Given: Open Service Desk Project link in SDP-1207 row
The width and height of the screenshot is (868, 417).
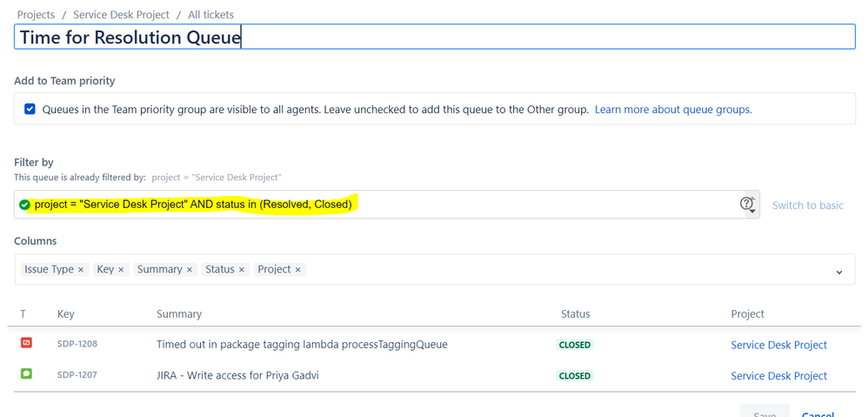Looking at the screenshot, I should click(x=779, y=376).
